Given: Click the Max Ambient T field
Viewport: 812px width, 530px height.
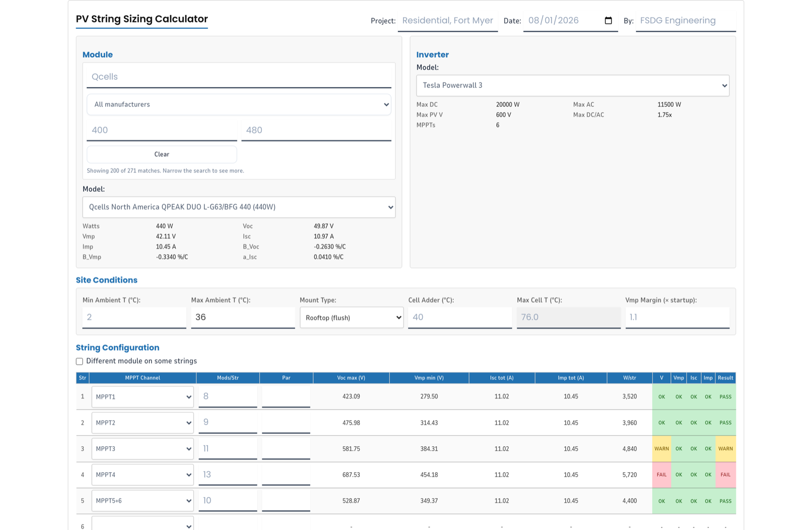Looking at the screenshot, I should (243, 317).
